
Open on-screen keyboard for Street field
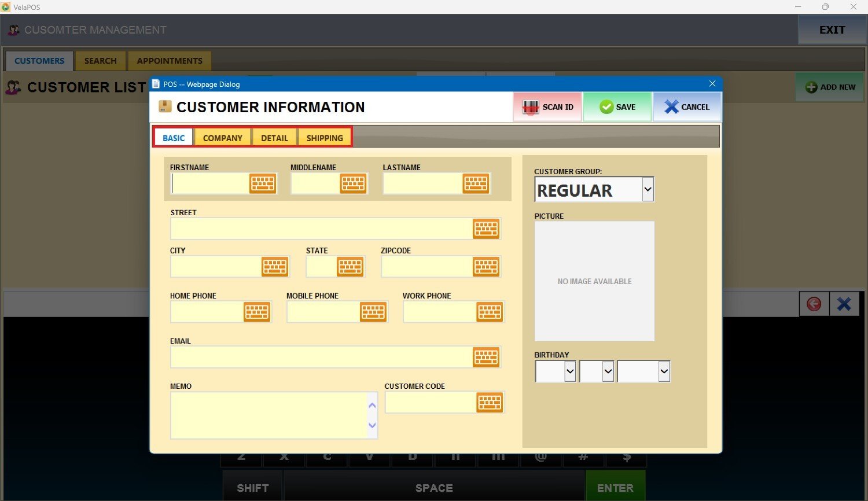(486, 229)
